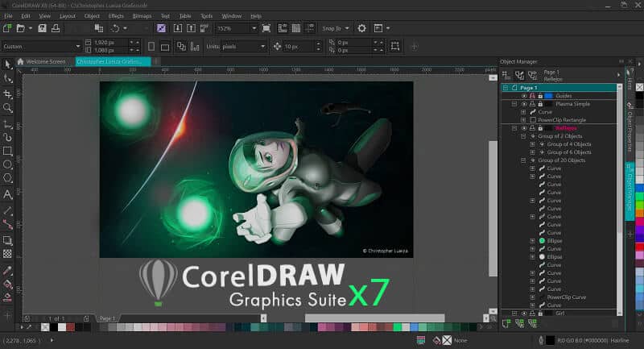Select the Polygon tool

pyautogui.click(x=7, y=179)
